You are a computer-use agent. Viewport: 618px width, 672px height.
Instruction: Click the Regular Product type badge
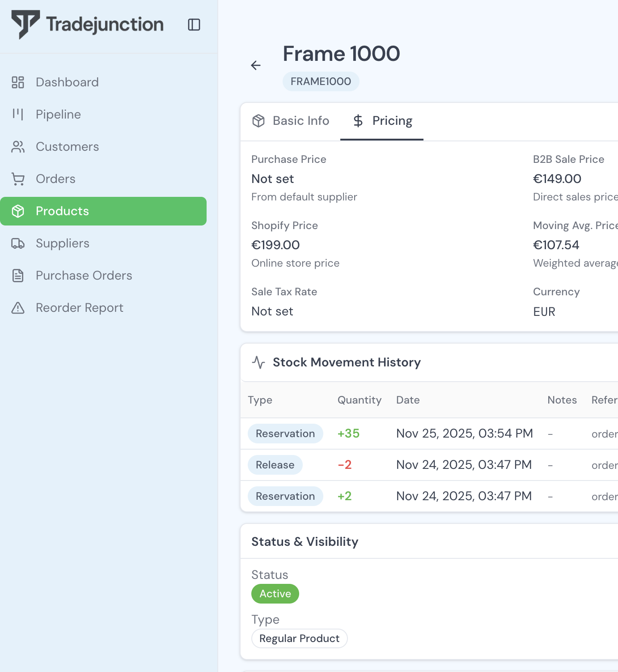[x=300, y=638]
